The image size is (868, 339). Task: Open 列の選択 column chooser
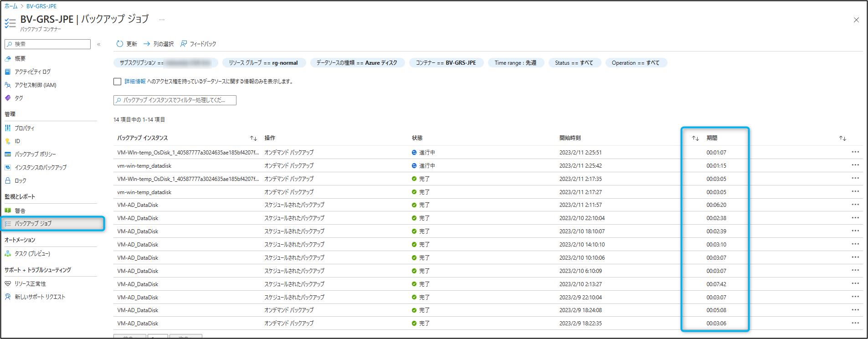(x=159, y=44)
